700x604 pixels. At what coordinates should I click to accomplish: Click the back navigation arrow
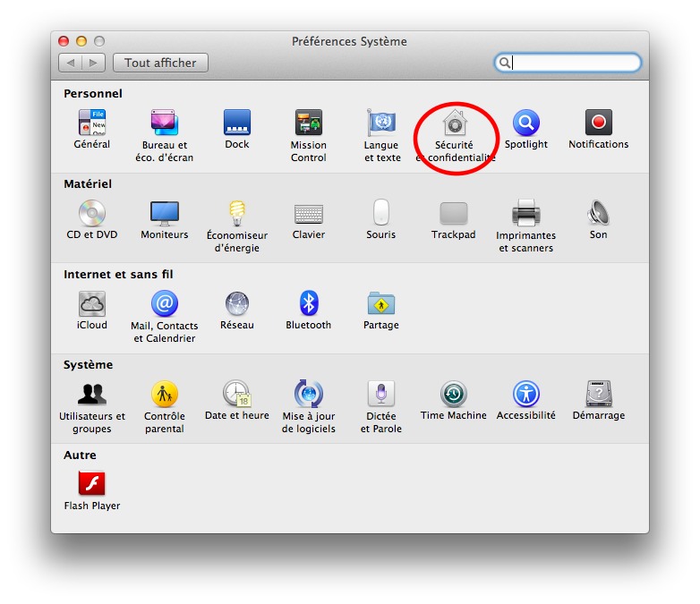pos(71,63)
